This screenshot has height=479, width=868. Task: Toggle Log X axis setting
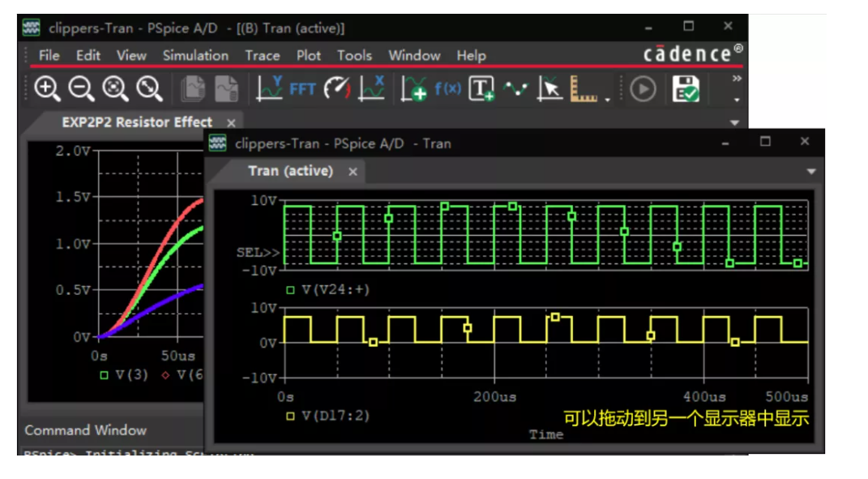click(x=371, y=88)
